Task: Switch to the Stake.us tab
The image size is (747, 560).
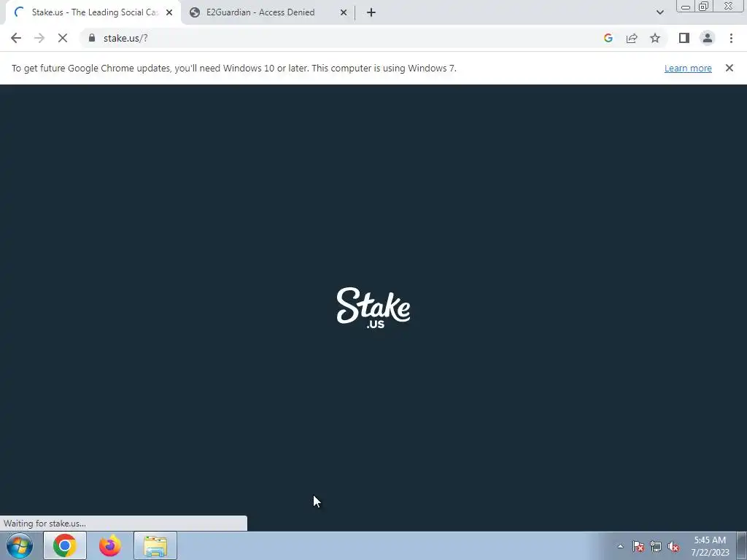Action: tap(94, 12)
